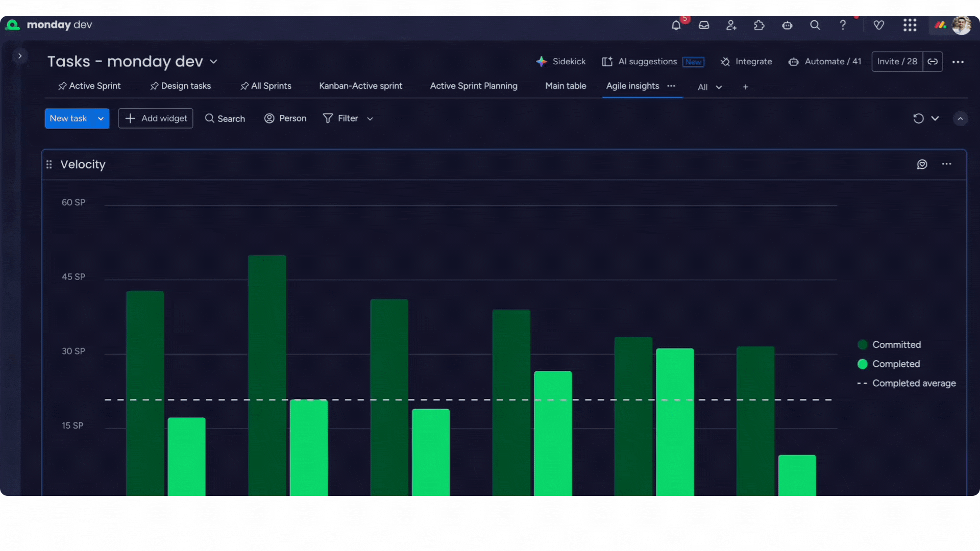The image size is (980, 551).
Task: Click the last sprint's short Completed bar
Action: 797,475
